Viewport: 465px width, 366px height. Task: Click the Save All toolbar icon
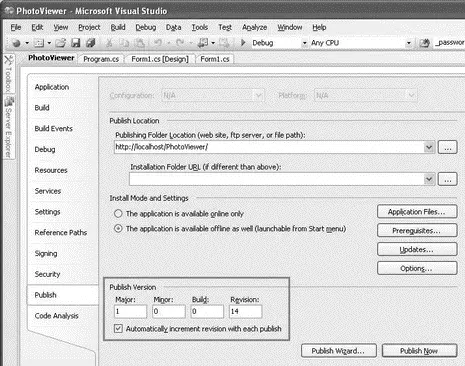[x=91, y=43]
